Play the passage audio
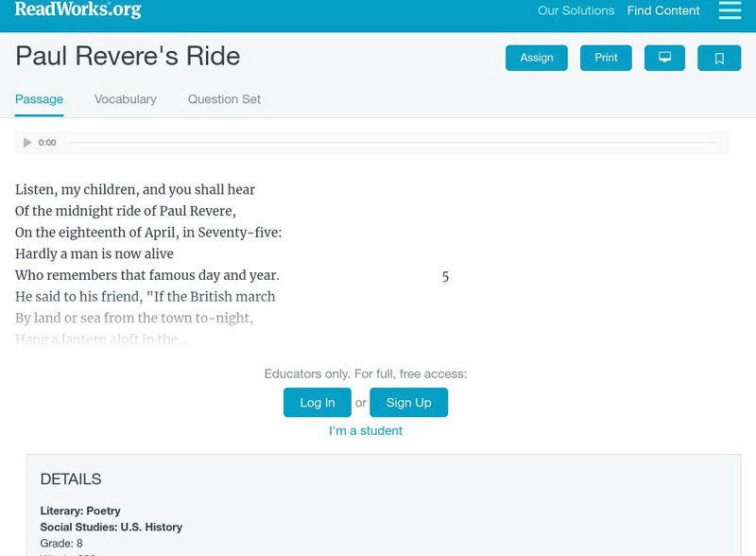Viewport: 756px width, 556px height. pos(27,143)
